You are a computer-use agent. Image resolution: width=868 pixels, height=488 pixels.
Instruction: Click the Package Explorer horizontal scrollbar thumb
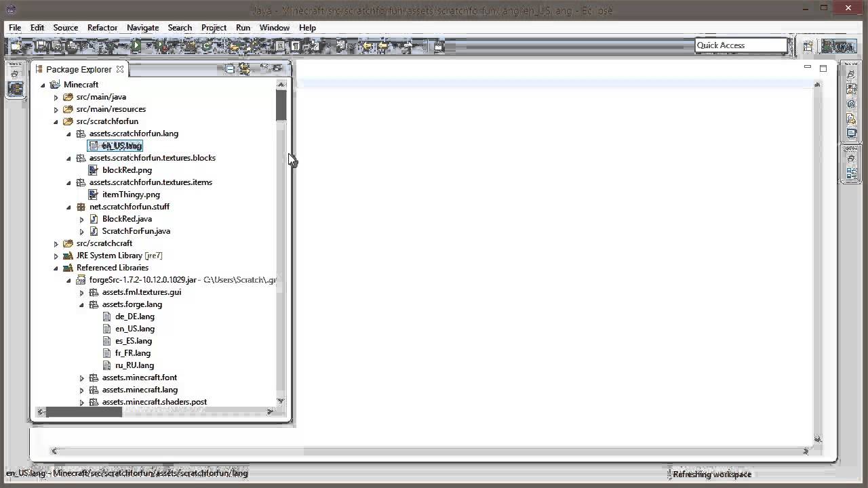pos(84,411)
